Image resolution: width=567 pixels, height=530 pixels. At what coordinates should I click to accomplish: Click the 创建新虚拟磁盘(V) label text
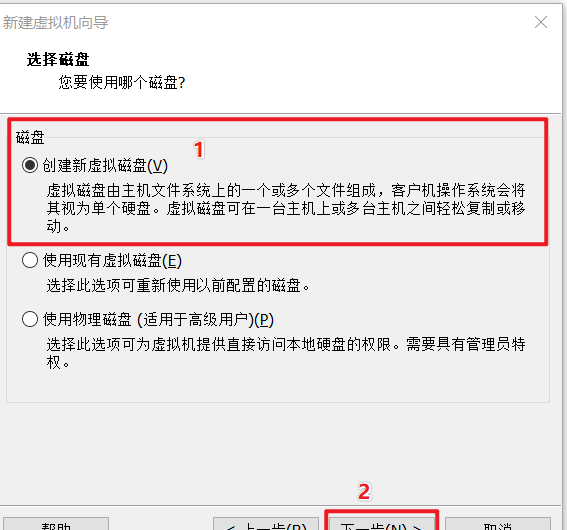105,166
